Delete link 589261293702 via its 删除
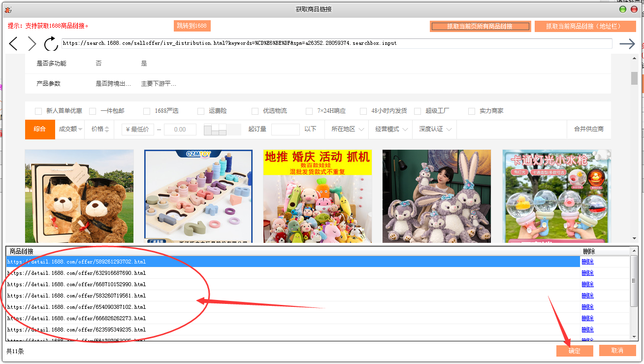The height and width of the screenshot is (364, 644). coord(587,262)
